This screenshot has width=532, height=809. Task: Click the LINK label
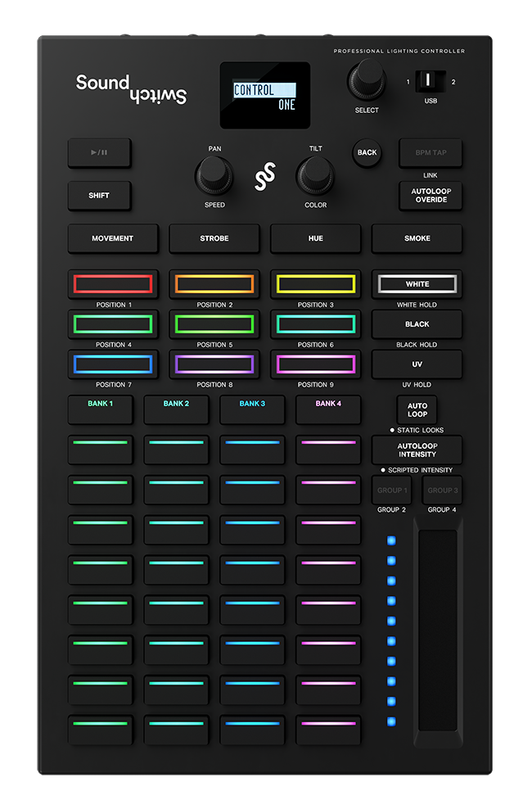point(431,175)
